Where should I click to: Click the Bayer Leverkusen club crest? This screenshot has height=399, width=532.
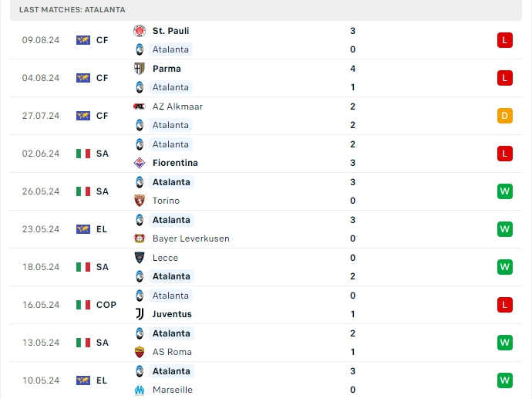pyautogui.click(x=140, y=238)
